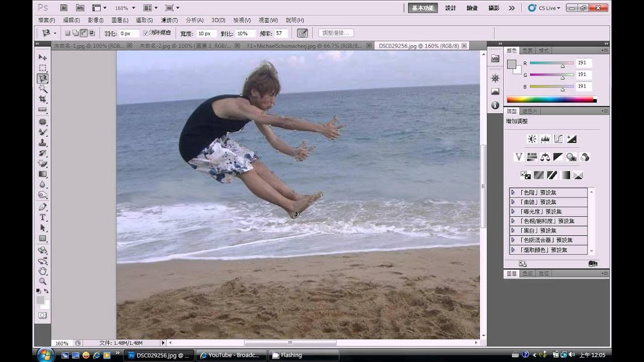This screenshot has height=362, width=644.
Task: Select the Hand tool
Action: 43,271
